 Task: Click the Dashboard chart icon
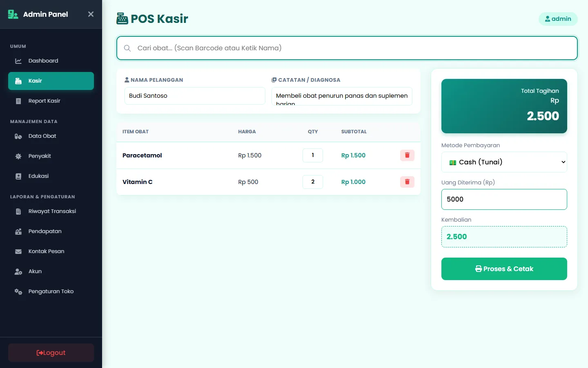click(x=18, y=61)
